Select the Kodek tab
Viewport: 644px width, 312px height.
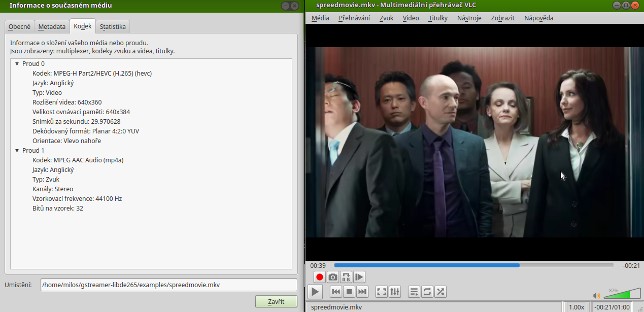point(82,26)
